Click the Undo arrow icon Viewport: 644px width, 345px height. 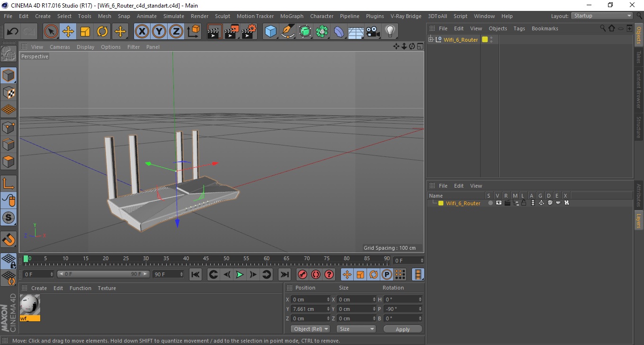point(13,32)
